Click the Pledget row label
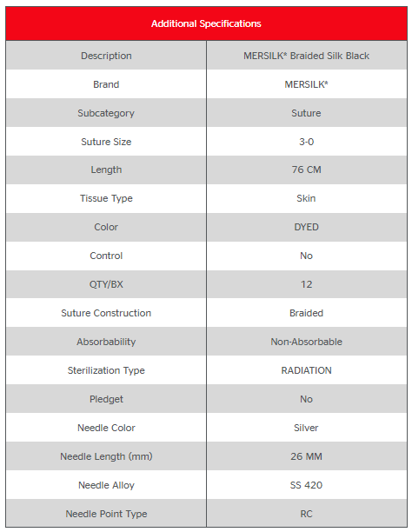The width and height of the screenshot is (412, 532). [x=106, y=399]
